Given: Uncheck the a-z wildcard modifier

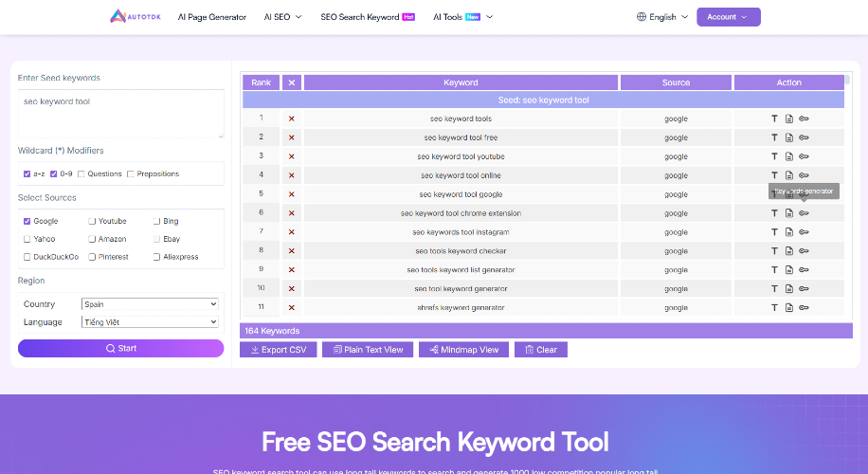Looking at the screenshot, I should click(27, 173).
